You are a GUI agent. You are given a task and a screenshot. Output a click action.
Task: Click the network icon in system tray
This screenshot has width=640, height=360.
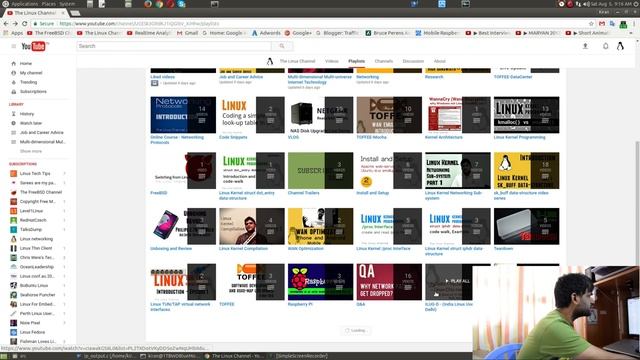578,4
